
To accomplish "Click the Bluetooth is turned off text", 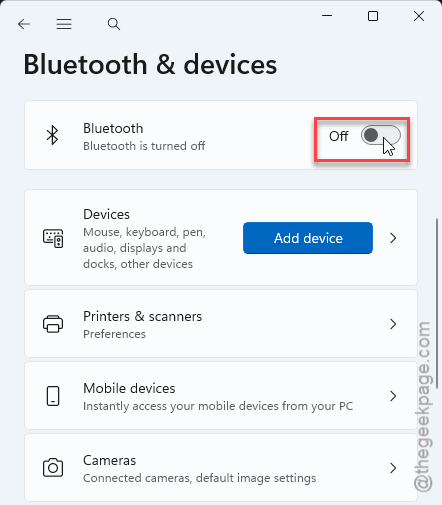I will click(x=144, y=146).
